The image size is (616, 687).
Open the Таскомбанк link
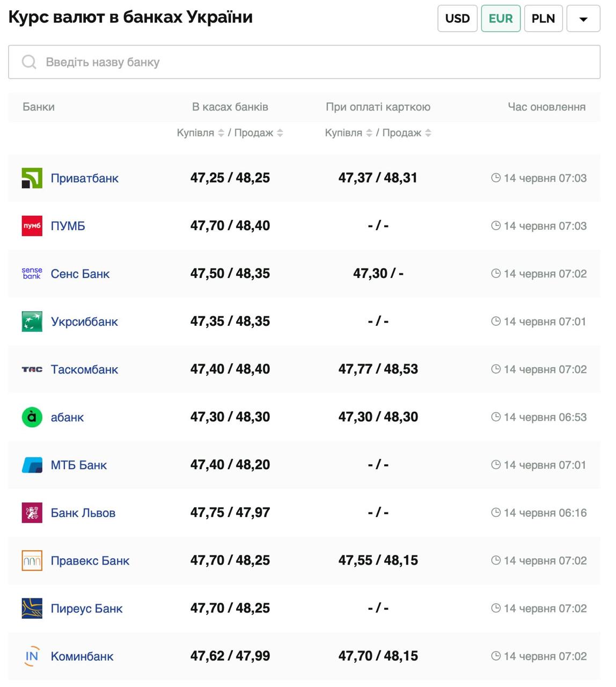click(84, 369)
